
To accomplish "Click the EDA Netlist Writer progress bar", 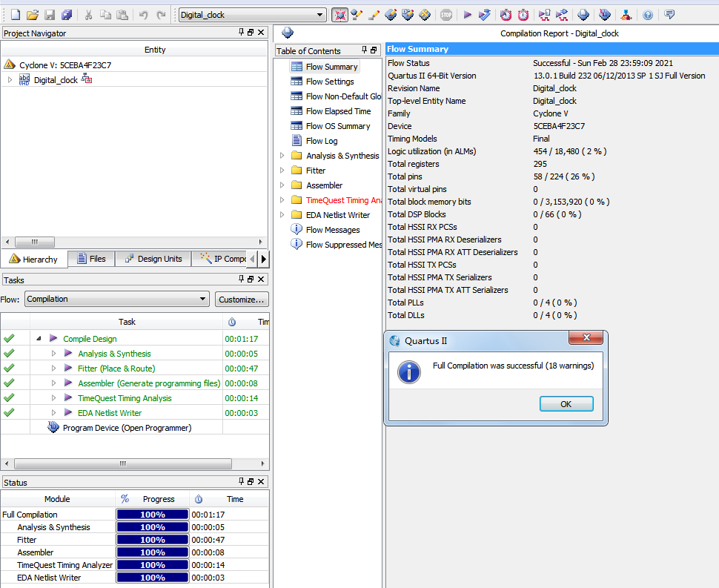I will 152,578.
